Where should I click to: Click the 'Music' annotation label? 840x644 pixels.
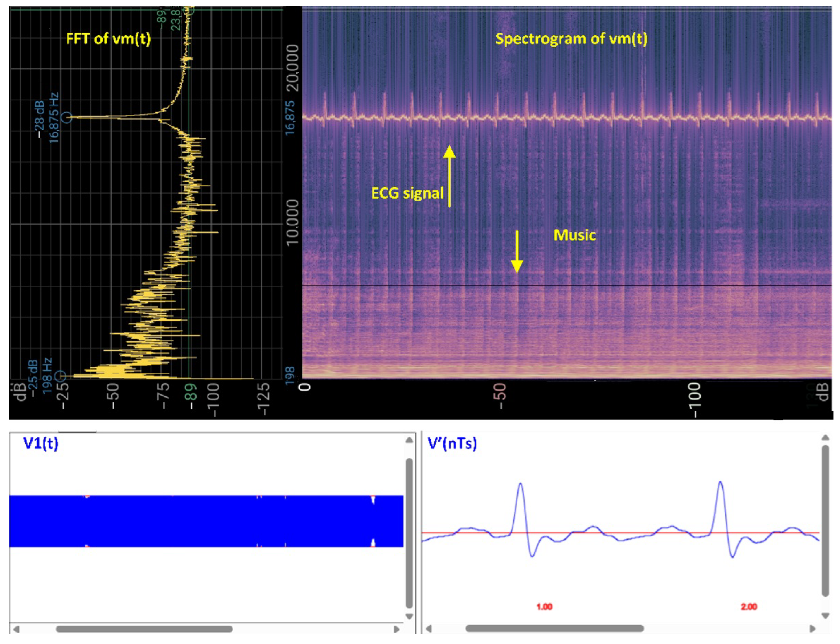pyautogui.click(x=575, y=235)
